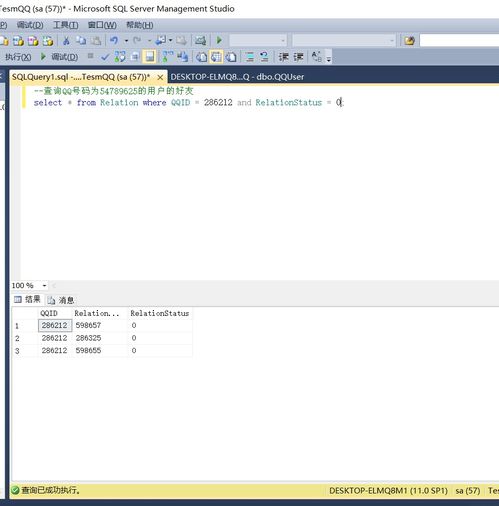This screenshot has width=499, height=506.
Task: Select Results to File icon
Action: pos(231,57)
